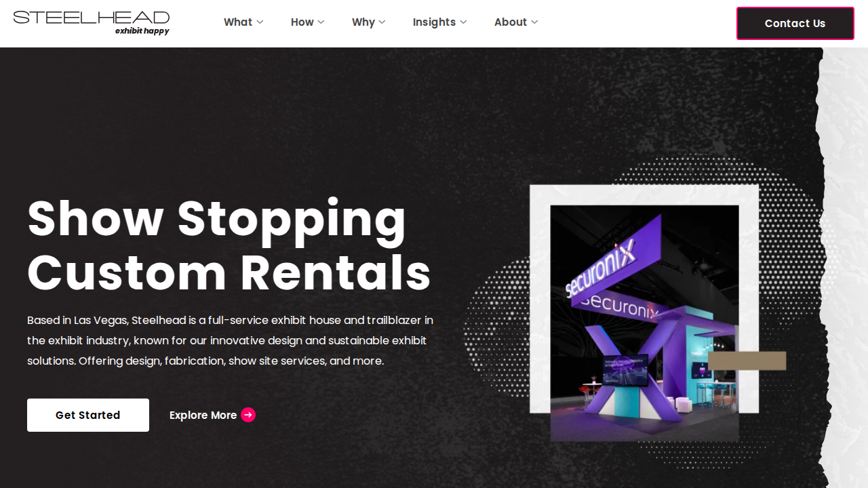Image resolution: width=868 pixels, height=488 pixels.
Task: Expand the What menu chevron
Action: (260, 22)
